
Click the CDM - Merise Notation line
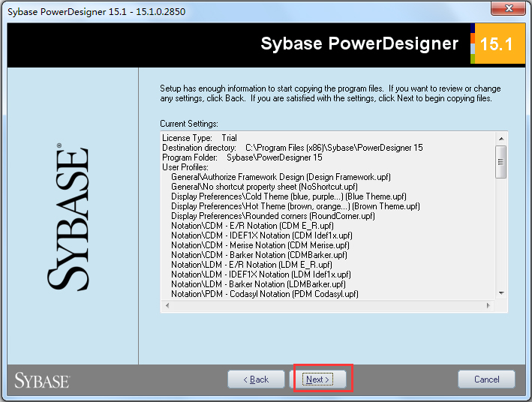pyautogui.click(x=260, y=245)
